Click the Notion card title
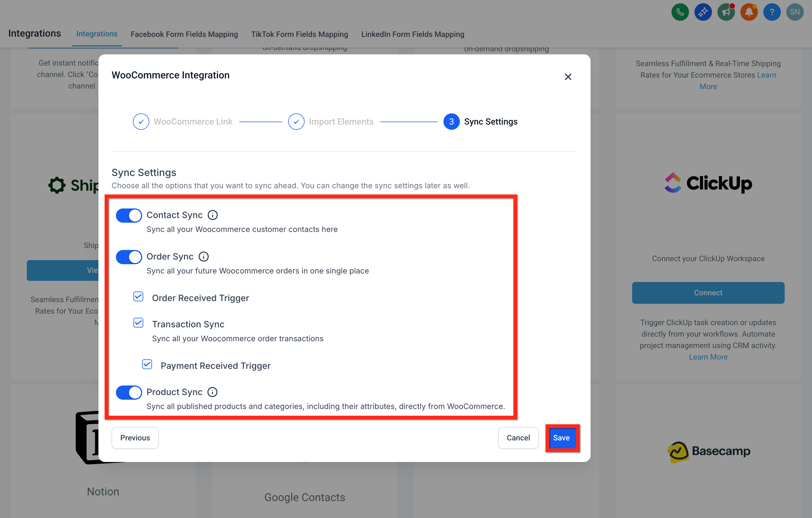 coord(103,492)
